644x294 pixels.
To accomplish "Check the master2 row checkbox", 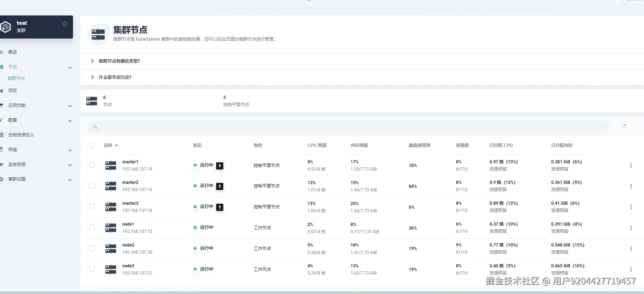I will 92,186.
